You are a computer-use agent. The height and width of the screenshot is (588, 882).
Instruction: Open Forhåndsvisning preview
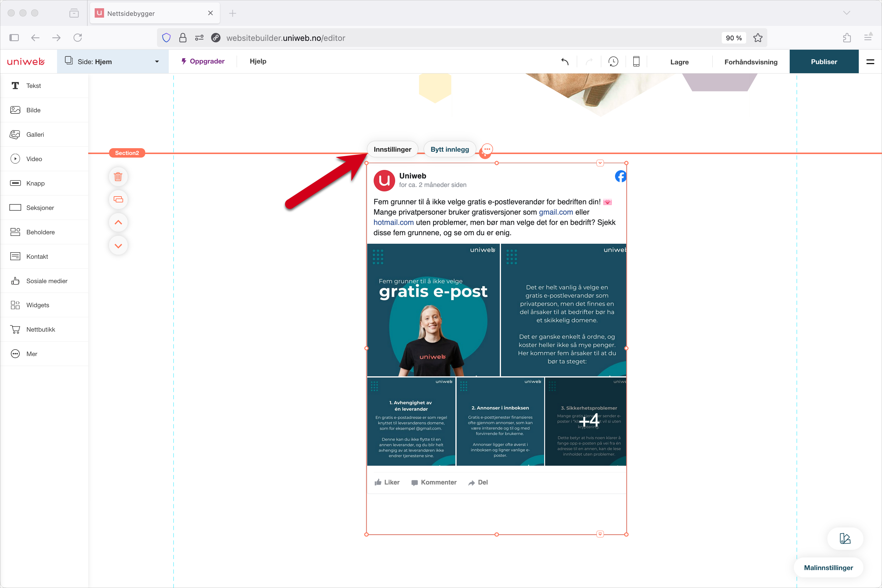(x=751, y=62)
